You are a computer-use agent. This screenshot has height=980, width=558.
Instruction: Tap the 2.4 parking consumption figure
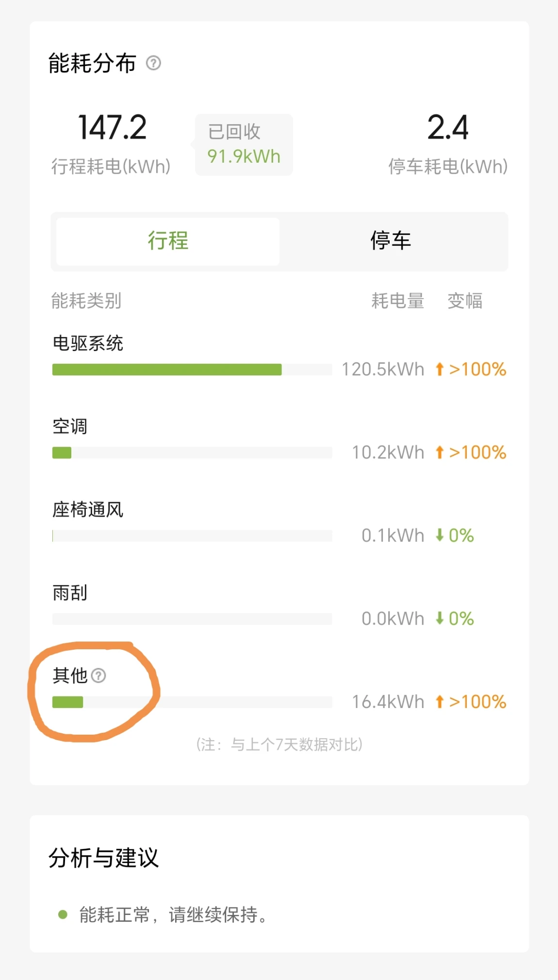(447, 128)
